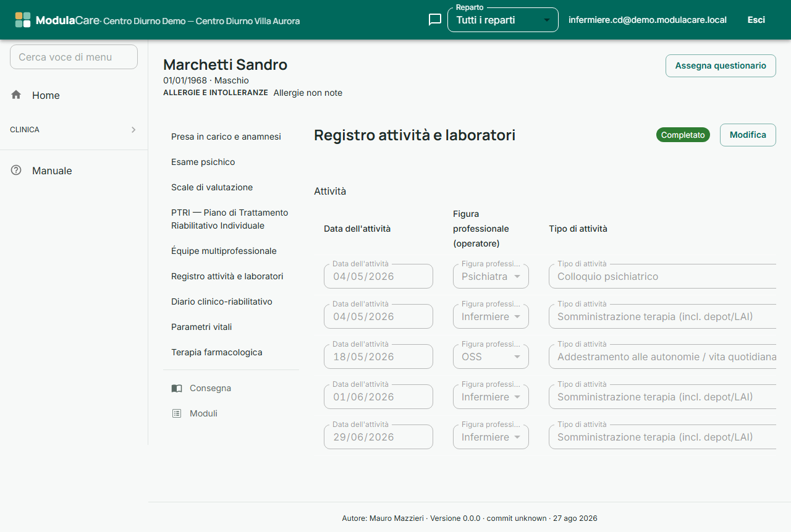The width and height of the screenshot is (791, 532).
Task: Focus the Cerca voce di menu field
Action: click(74, 57)
